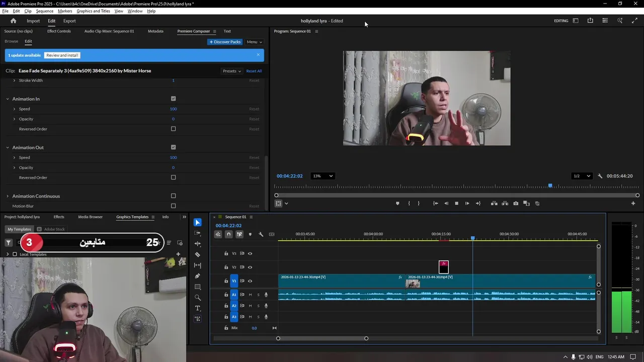The image size is (644, 362).
Task: Enable Animation Continuous checkbox
Action: click(x=173, y=196)
